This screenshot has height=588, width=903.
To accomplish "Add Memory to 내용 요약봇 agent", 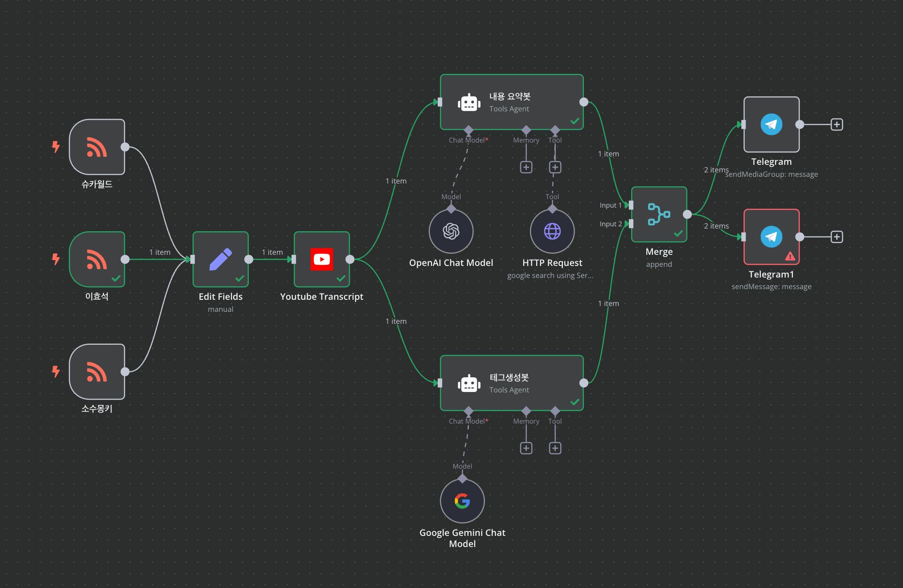I will pos(526,167).
